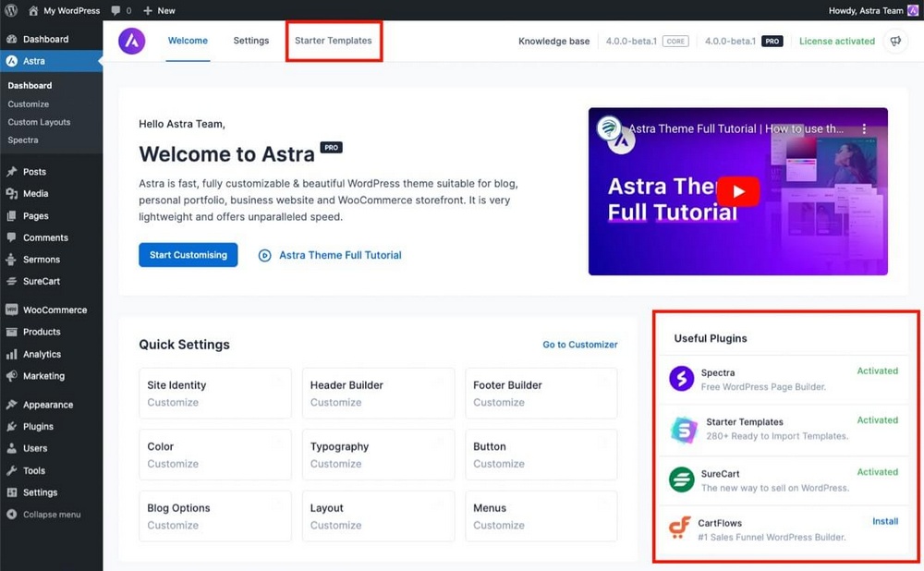
Task: Open the Footer Builder quick setting
Action: pyautogui.click(x=541, y=393)
